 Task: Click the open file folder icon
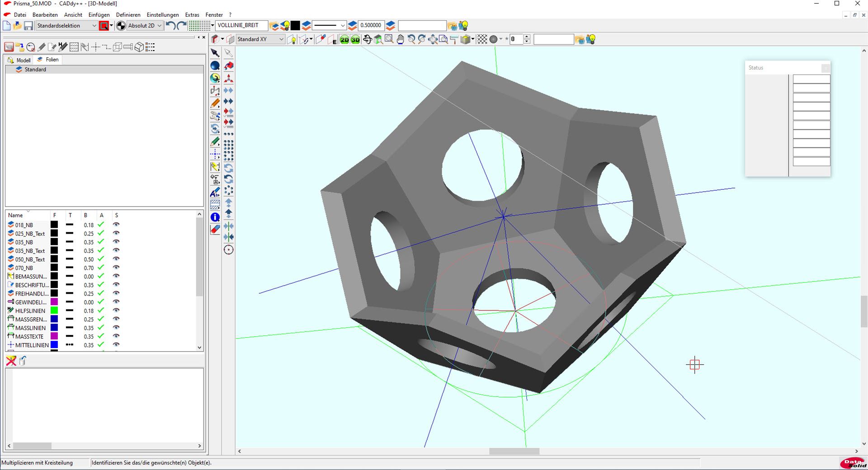pos(18,26)
